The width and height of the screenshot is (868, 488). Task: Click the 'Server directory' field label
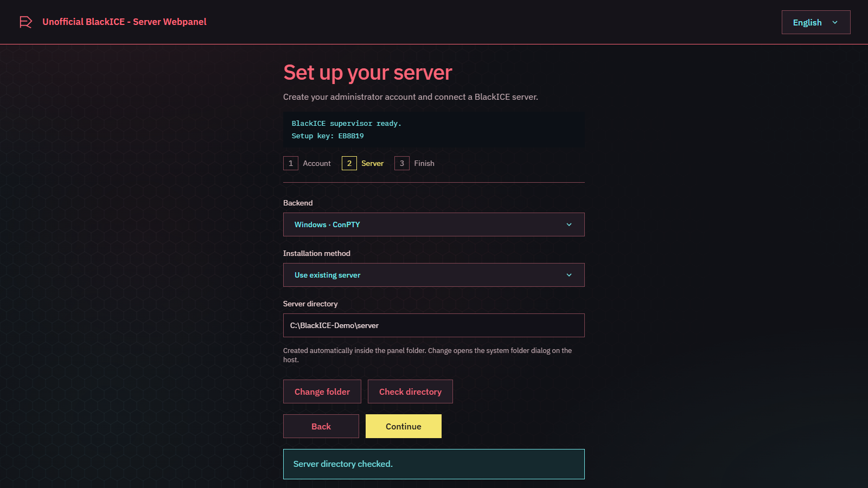[310, 304]
